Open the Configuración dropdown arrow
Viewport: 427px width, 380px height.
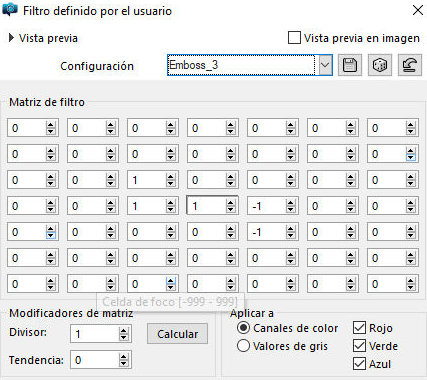coord(325,65)
